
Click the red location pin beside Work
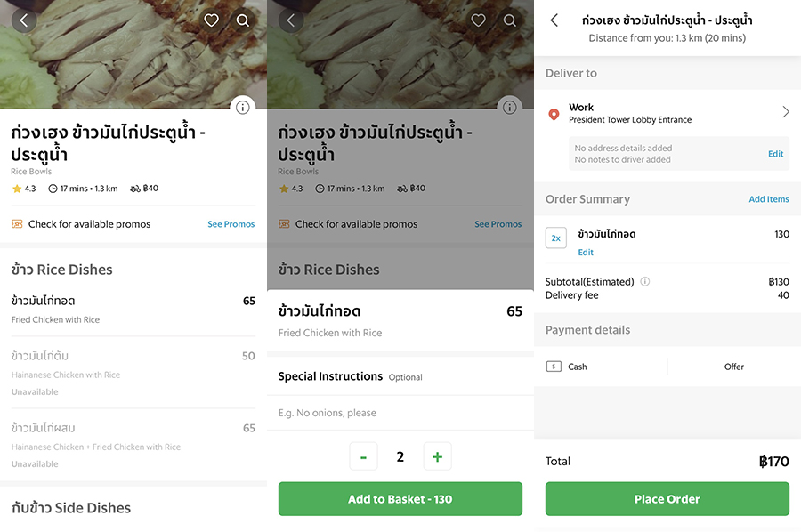coord(554,114)
